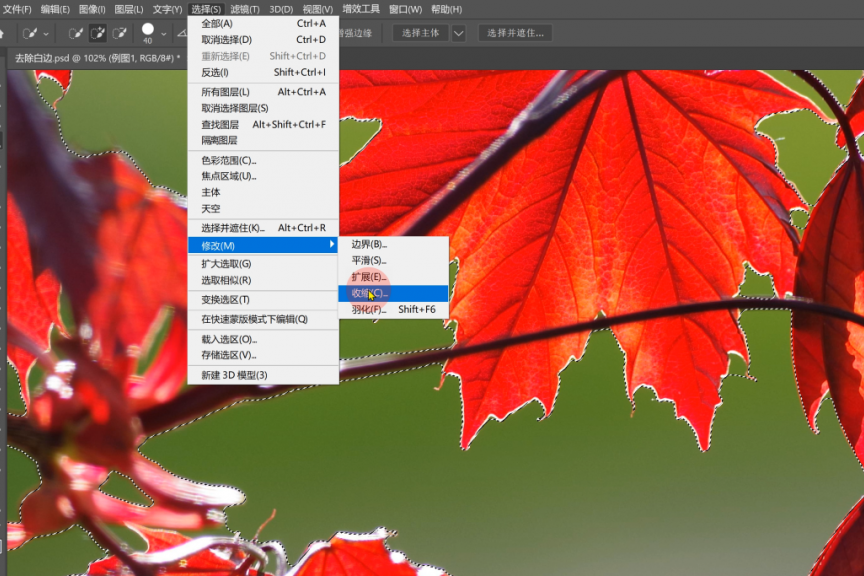Click the 选择并遮住... button in options bar
The height and width of the screenshot is (576, 864).
coord(515,33)
